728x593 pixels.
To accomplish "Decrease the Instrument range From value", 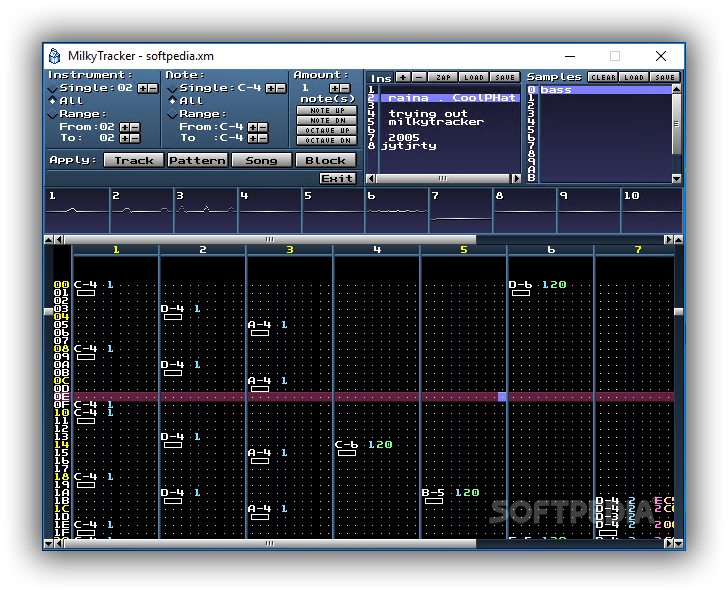I will pyautogui.click(x=135, y=127).
